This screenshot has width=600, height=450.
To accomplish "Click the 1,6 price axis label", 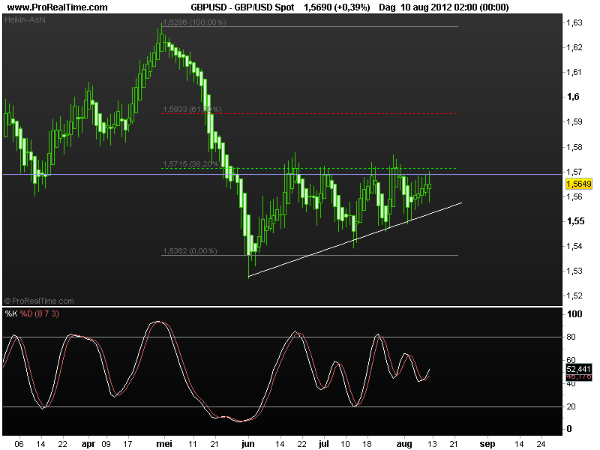I will point(573,96).
